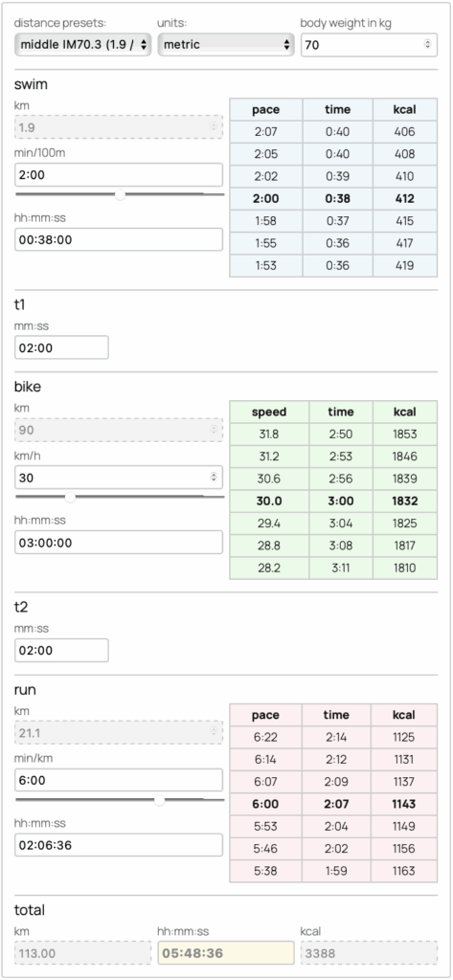
Task: Click the body weight stepper arrows
Action: pyautogui.click(x=428, y=44)
